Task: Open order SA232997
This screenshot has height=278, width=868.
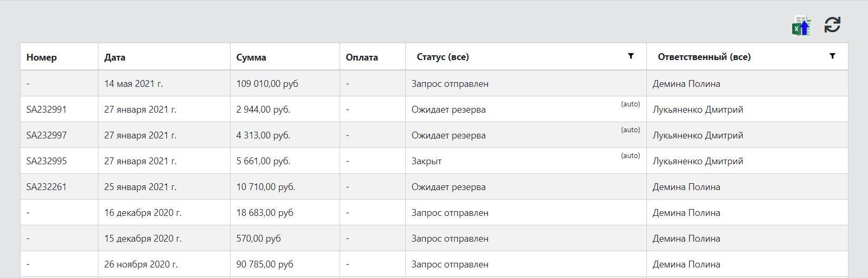Action: click(x=46, y=135)
